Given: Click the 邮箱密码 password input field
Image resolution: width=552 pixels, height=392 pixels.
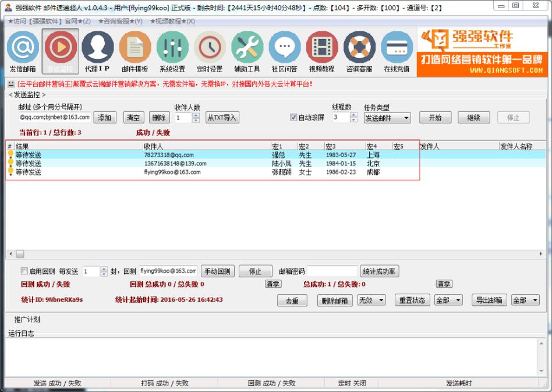Looking at the screenshot, I should (x=332, y=271).
